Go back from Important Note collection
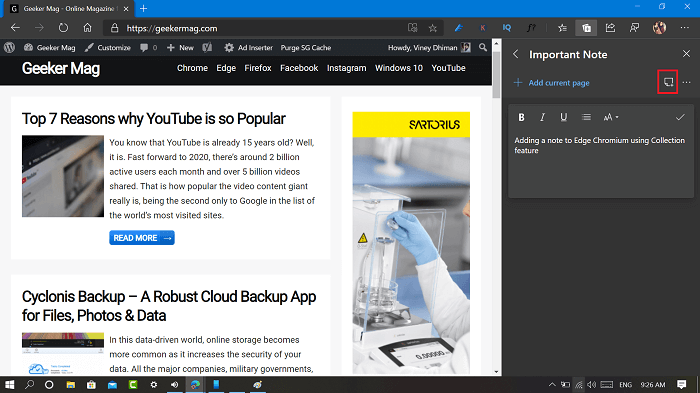The height and width of the screenshot is (393, 700). click(516, 54)
